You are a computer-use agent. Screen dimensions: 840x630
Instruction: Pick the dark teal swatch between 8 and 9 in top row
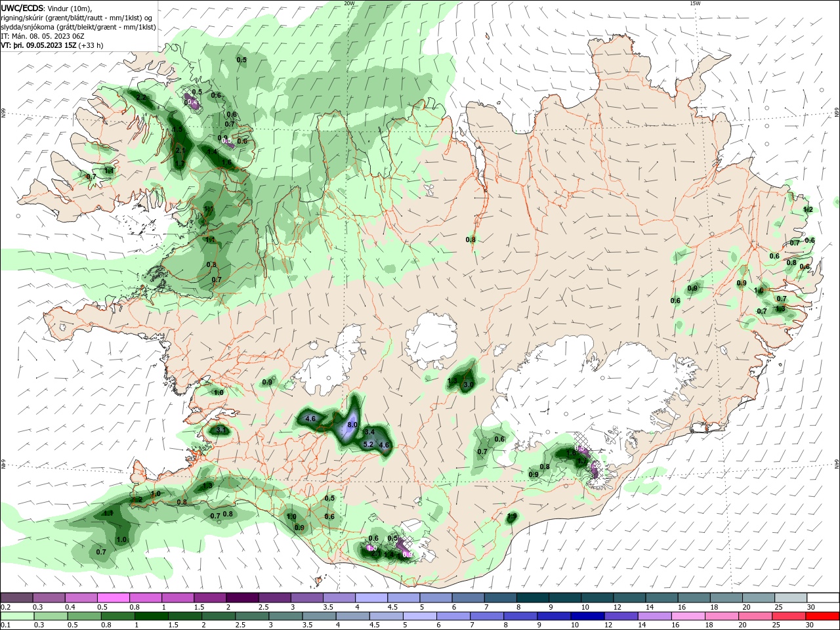pyautogui.click(x=532, y=598)
